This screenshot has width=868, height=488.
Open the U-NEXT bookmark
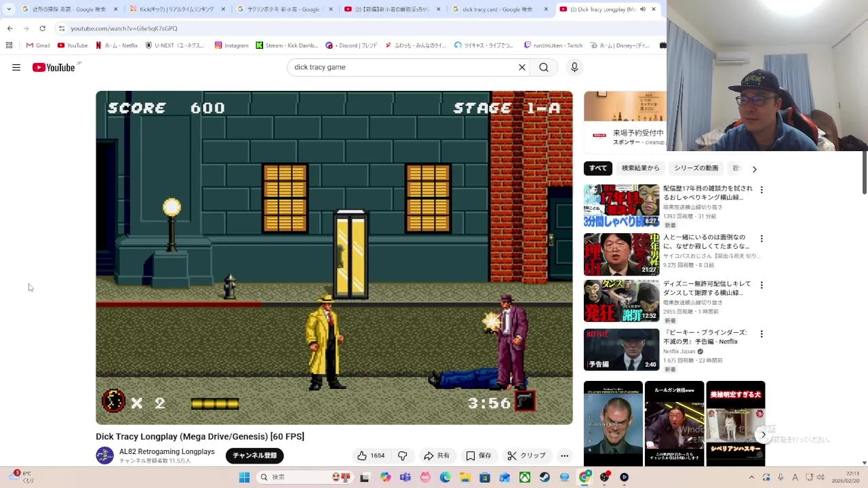tap(175, 45)
